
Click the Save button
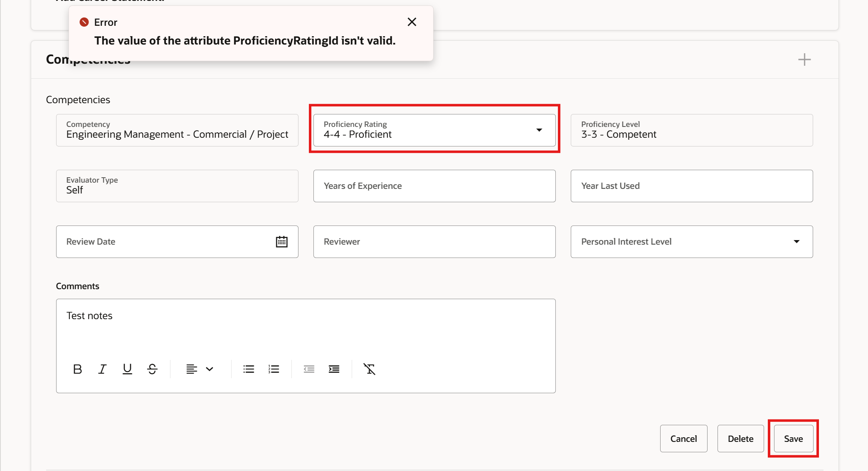(793, 439)
